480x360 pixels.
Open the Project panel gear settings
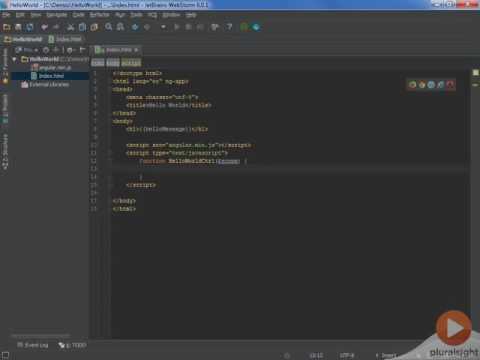coord(70,50)
